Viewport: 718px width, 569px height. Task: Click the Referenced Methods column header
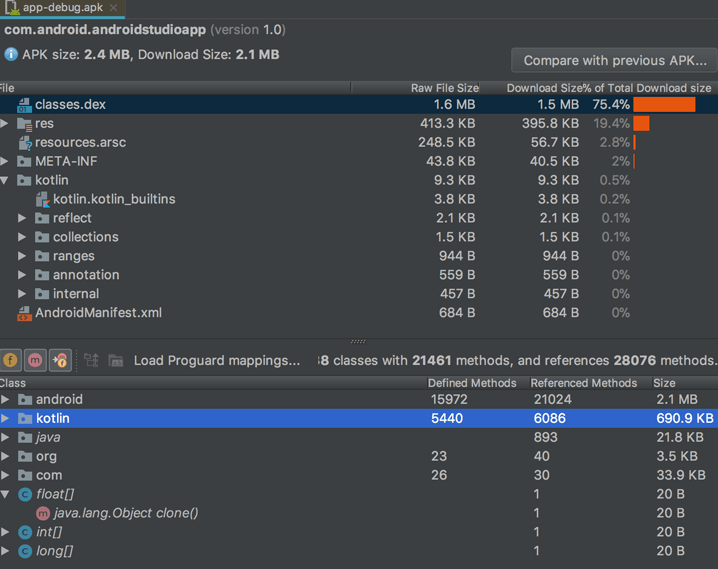click(583, 383)
